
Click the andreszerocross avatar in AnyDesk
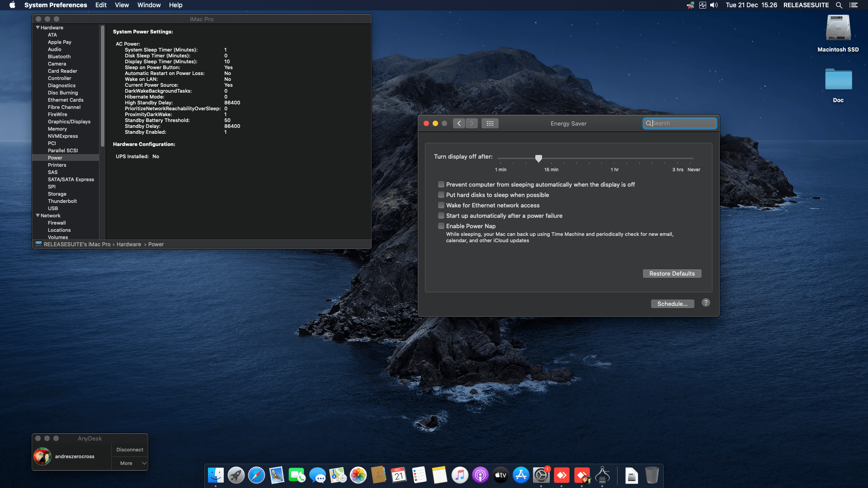click(42, 456)
